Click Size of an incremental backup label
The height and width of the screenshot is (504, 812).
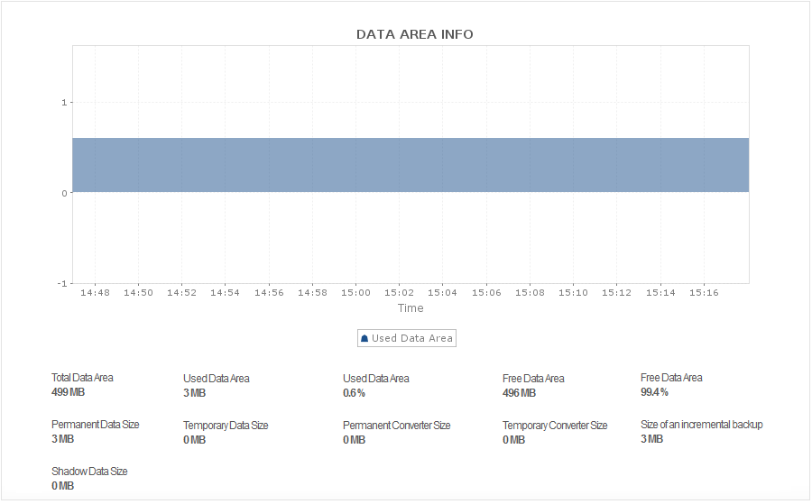click(x=701, y=425)
